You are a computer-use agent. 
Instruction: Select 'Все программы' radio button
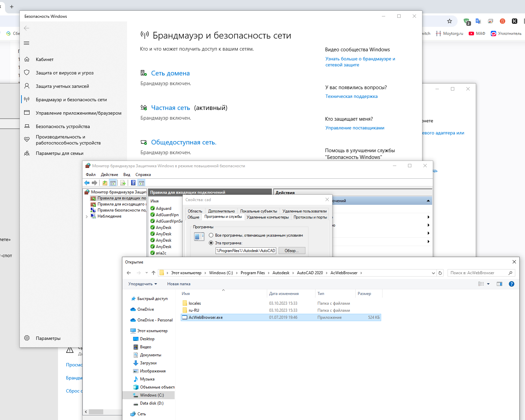click(x=211, y=235)
